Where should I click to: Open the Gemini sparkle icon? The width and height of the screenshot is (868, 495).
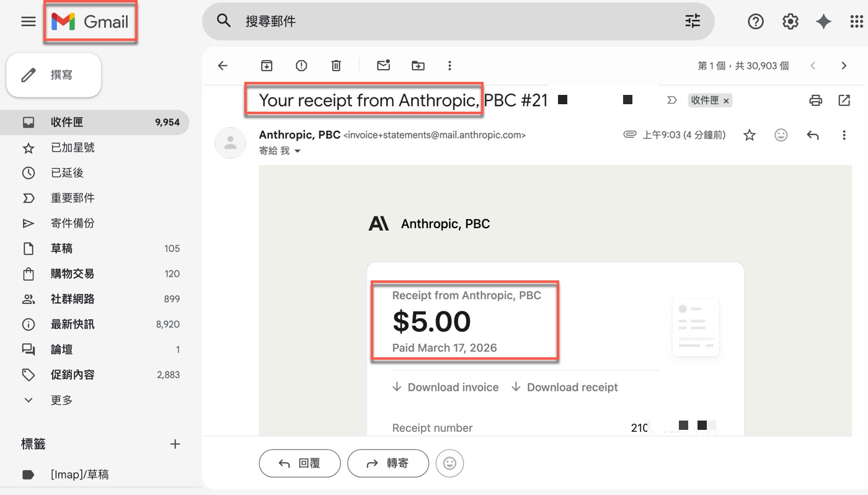(823, 22)
